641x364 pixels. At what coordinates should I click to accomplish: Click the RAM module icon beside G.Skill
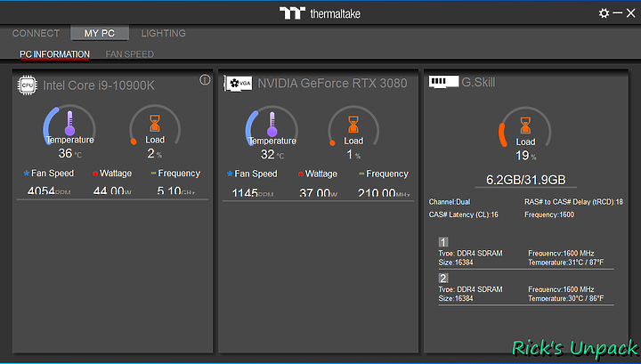click(x=443, y=81)
